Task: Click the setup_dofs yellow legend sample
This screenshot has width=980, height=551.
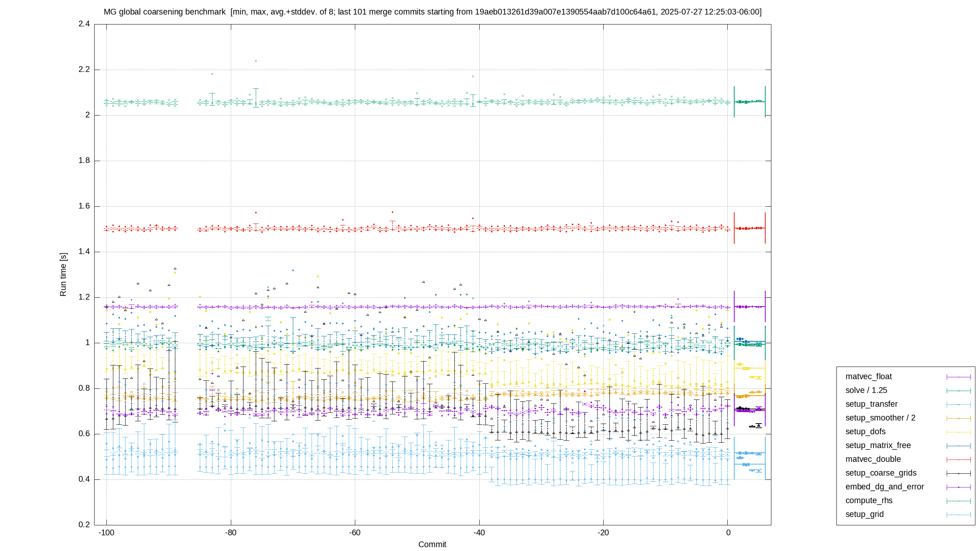Action: tap(959, 432)
